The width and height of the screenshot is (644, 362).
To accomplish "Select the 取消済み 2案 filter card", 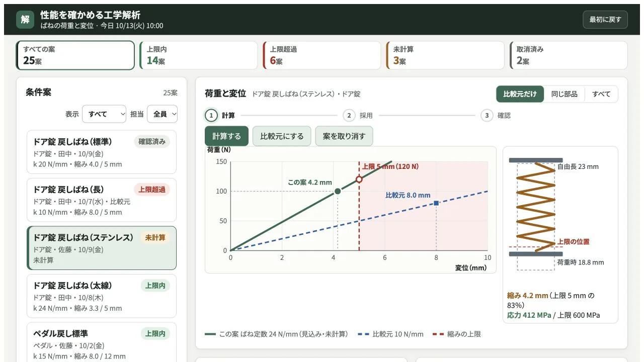I will click(x=569, y=55).
